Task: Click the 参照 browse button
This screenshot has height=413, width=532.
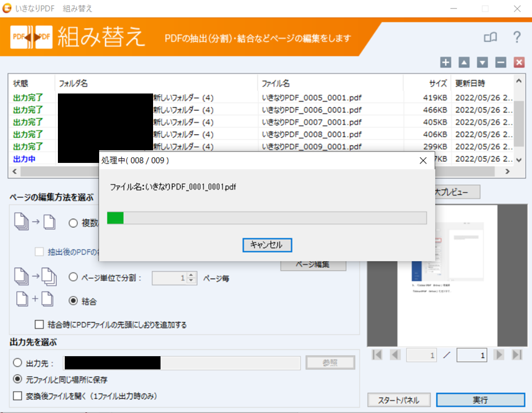Action: click(330, 363)
